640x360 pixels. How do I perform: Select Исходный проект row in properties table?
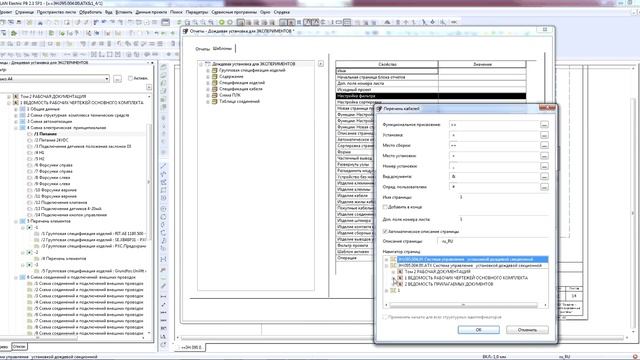[x=431, y=89]
